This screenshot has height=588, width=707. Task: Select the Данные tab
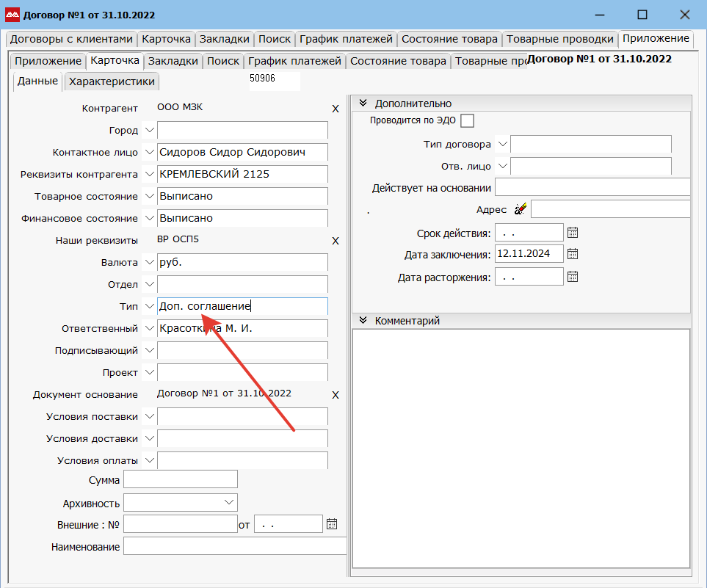click(x=37, y=81)
